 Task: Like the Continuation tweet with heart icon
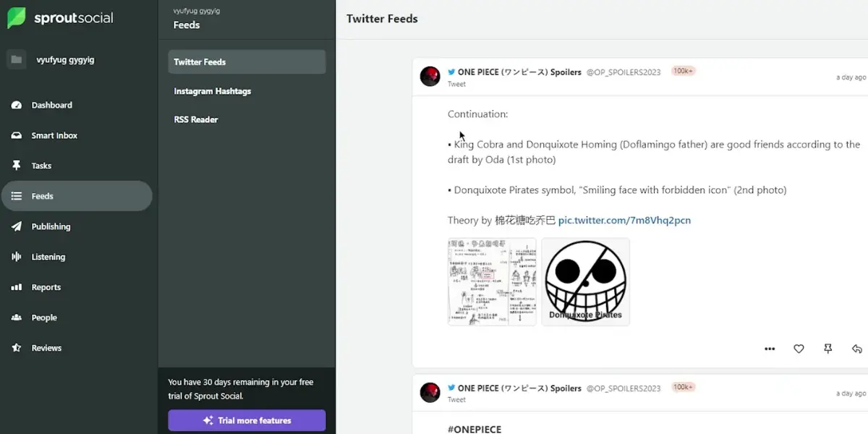coord(799,349)
